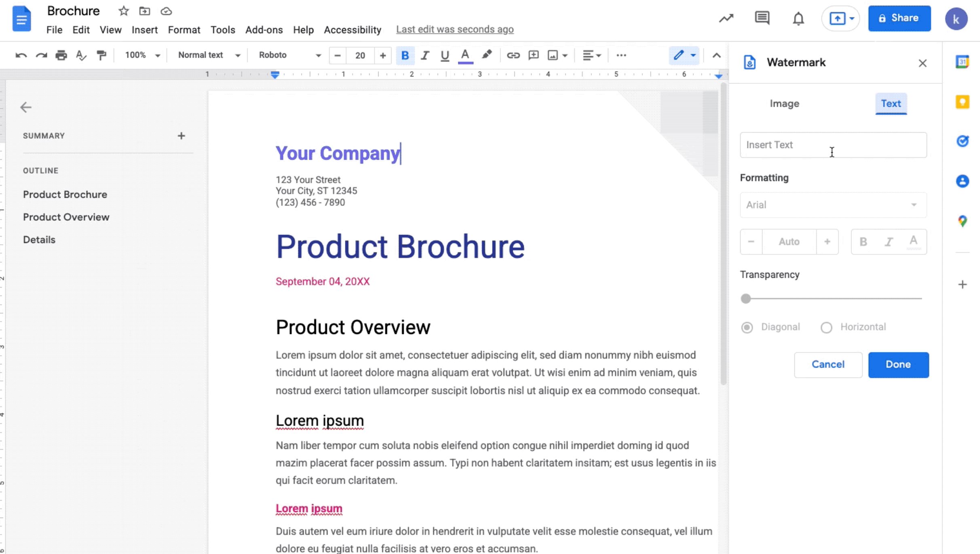
Task: Decrease the toolbar font size
Action: coord(338,55)
